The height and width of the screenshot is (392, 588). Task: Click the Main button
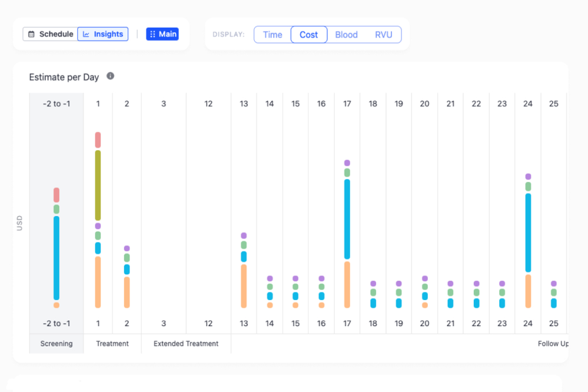(x=162, y=34)
